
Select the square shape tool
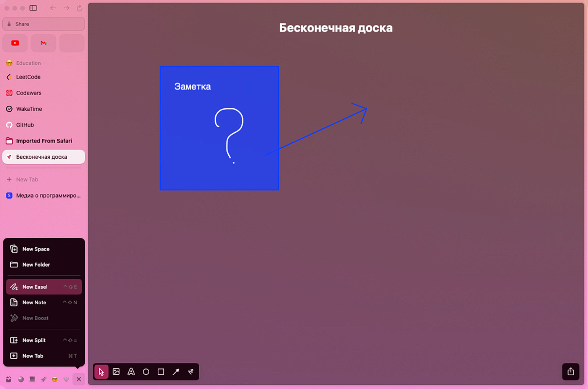click(x=161, y=372)
